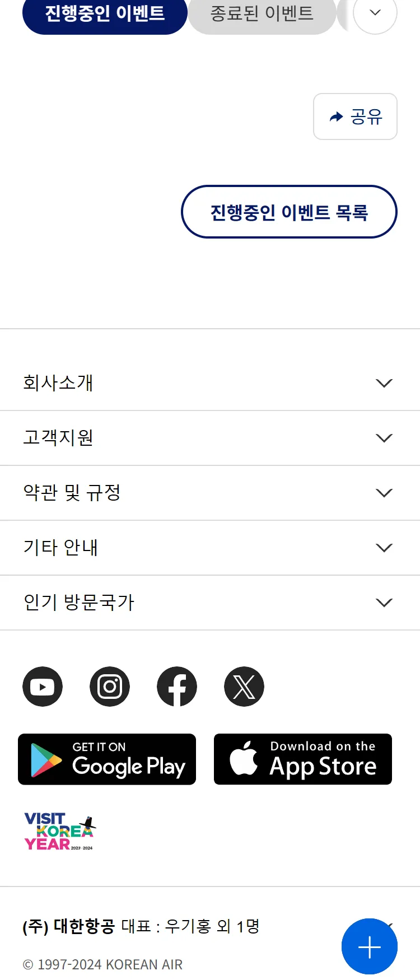Screen dimensions: 420x980
Task: Expand the 회사소개 section
Action: click(x=210, y=383)
